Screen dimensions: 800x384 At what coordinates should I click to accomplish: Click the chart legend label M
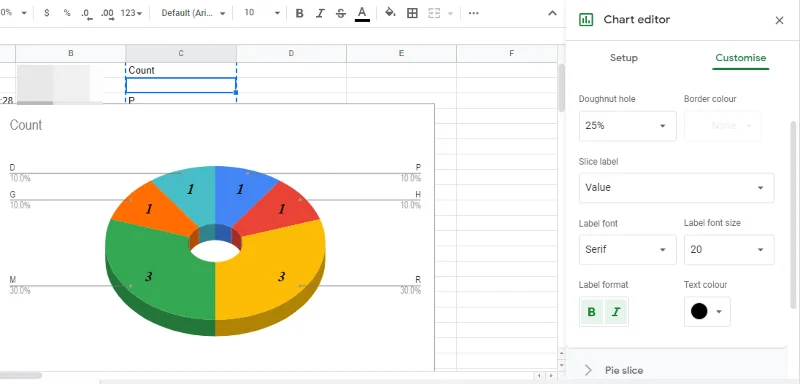pos(12,279)
